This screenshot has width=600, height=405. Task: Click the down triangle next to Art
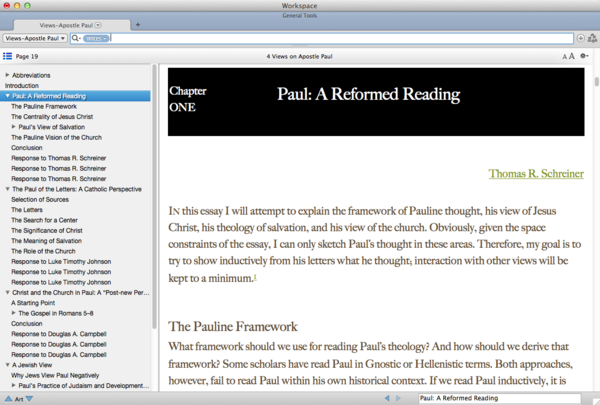click(29, 399)
